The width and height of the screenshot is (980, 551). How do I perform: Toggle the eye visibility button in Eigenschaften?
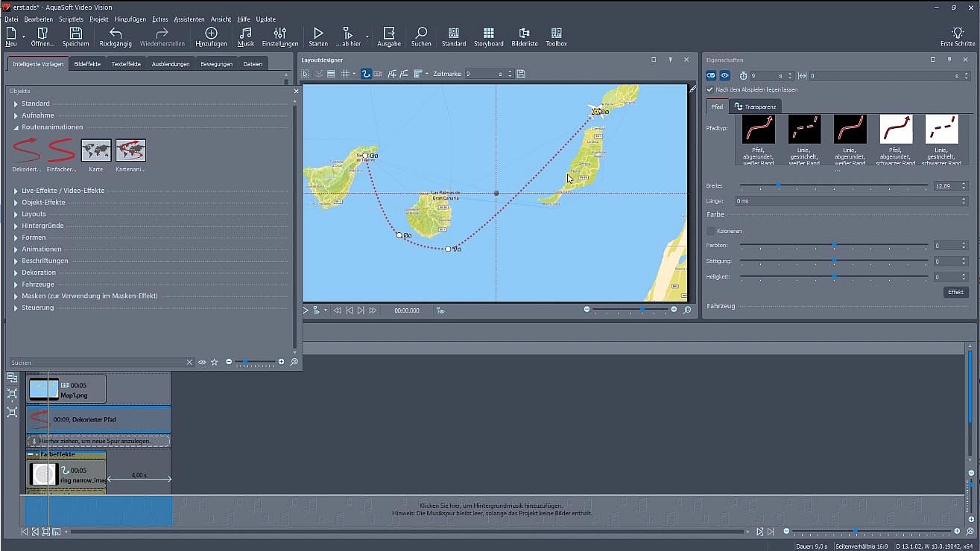724,75
